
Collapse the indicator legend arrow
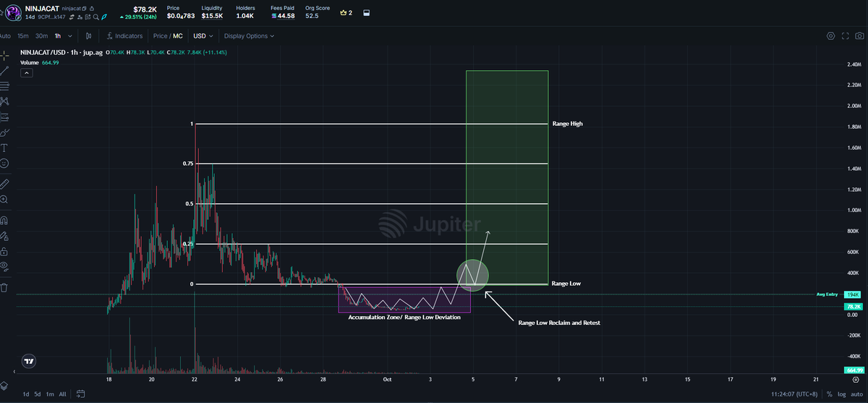[x=27, y=73]
